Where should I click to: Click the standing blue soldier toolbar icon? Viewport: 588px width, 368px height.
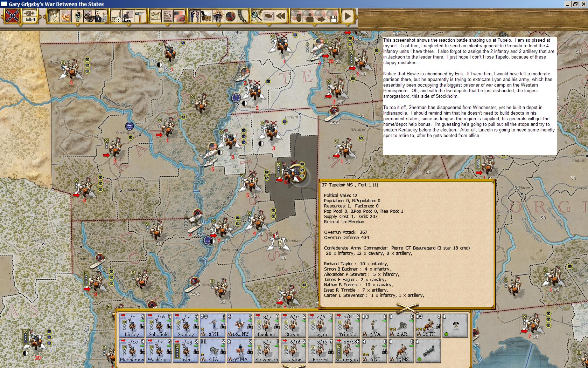[x=77, y=16]
